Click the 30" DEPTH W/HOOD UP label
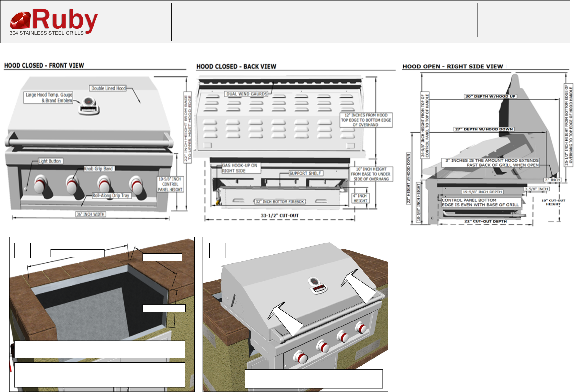The width and height of the screenshot is (575, 392). [490, 96]
